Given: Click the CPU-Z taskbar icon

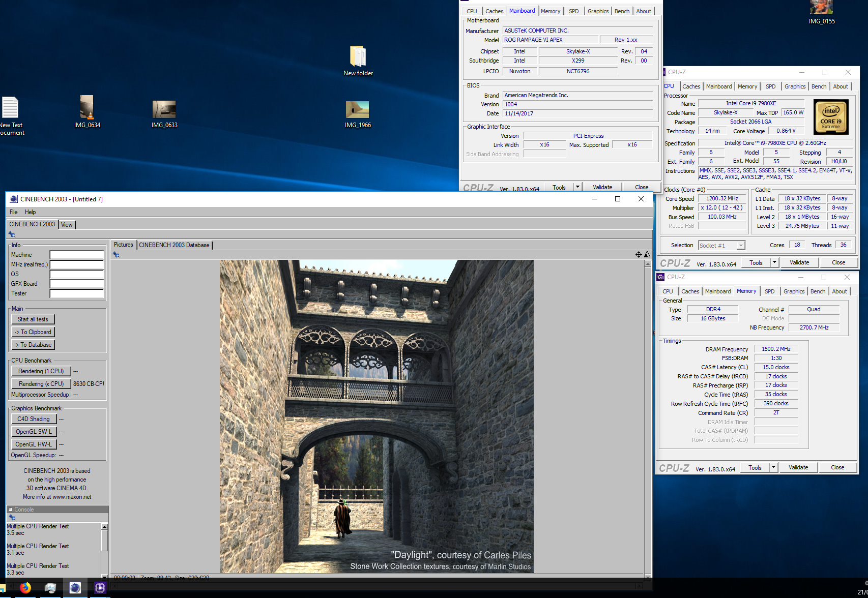Looking at the screenshot, I should 100,588.
